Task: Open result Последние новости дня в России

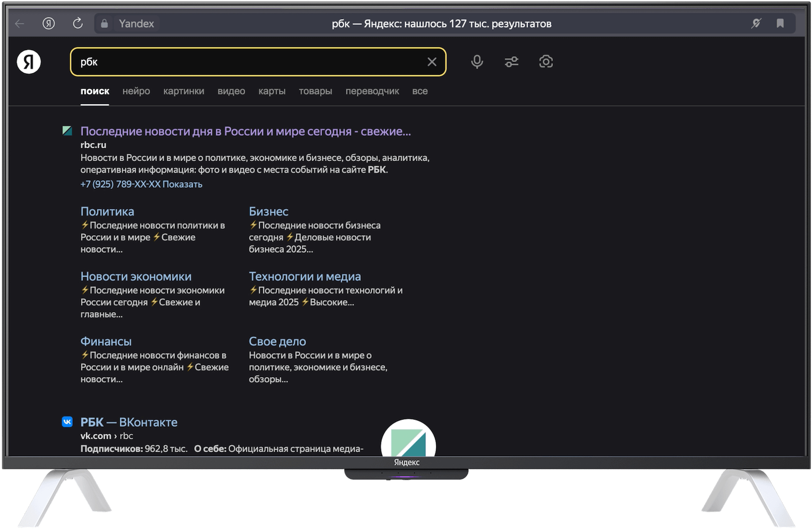Action: point(246,131)
